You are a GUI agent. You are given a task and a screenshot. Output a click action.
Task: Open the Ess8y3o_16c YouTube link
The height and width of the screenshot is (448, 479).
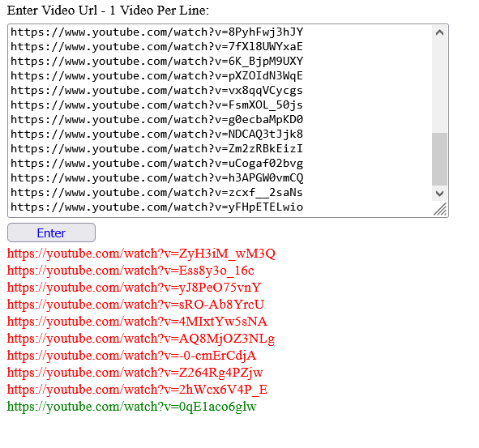(x=130, y=271)
